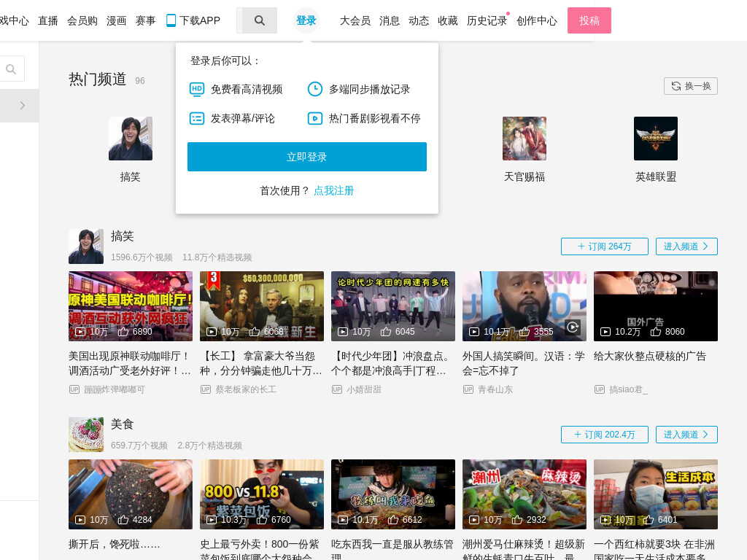The image size is (747, 560).
Task: Click the 搞笑 channel avatar in 热门频道
Action: [131, 139]
